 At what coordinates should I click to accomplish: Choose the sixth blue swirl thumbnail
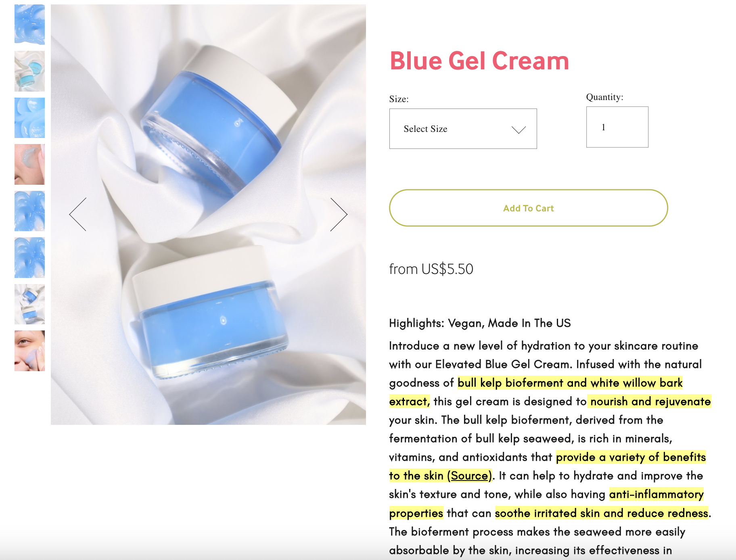coord(29,257)
